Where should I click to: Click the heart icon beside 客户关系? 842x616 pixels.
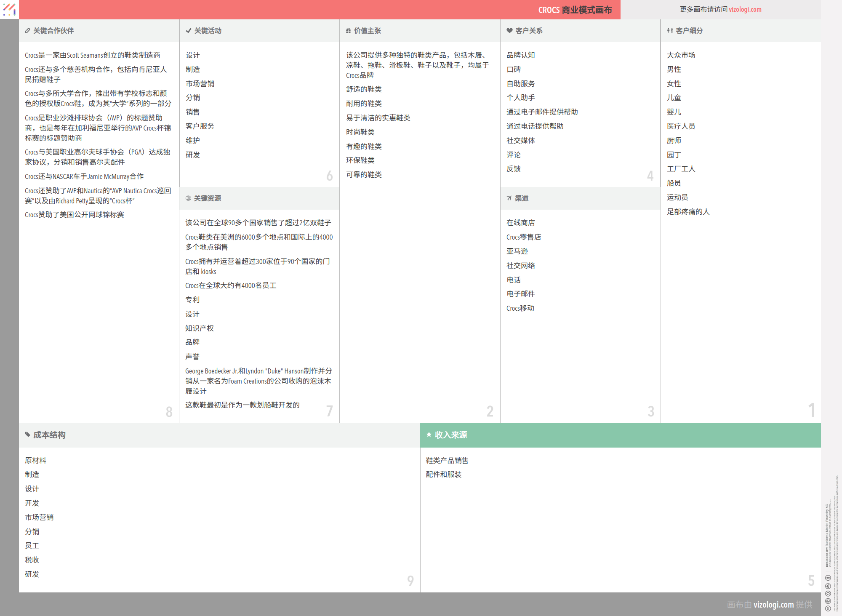(509, 31)
